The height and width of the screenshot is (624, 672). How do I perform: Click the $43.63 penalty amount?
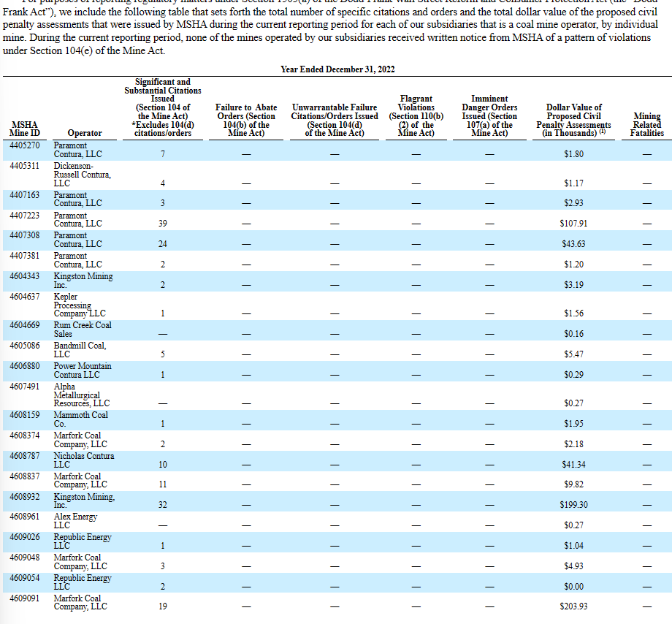(573, 244)
